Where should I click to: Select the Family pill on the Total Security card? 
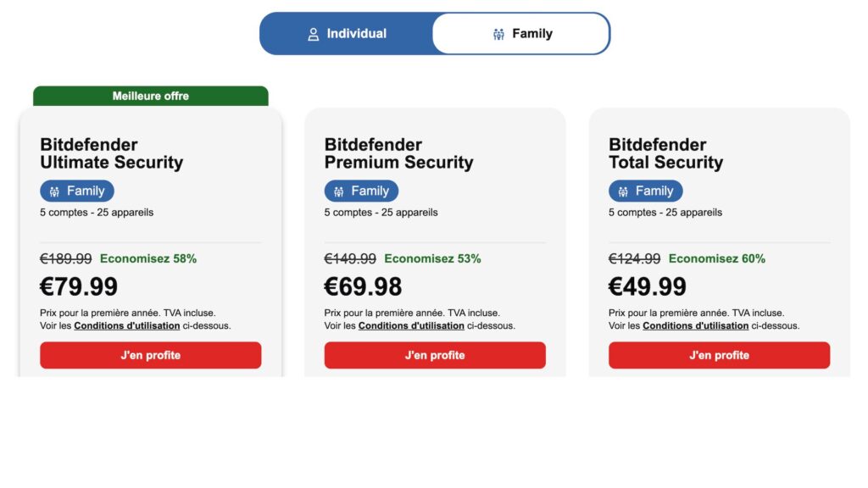646,191
